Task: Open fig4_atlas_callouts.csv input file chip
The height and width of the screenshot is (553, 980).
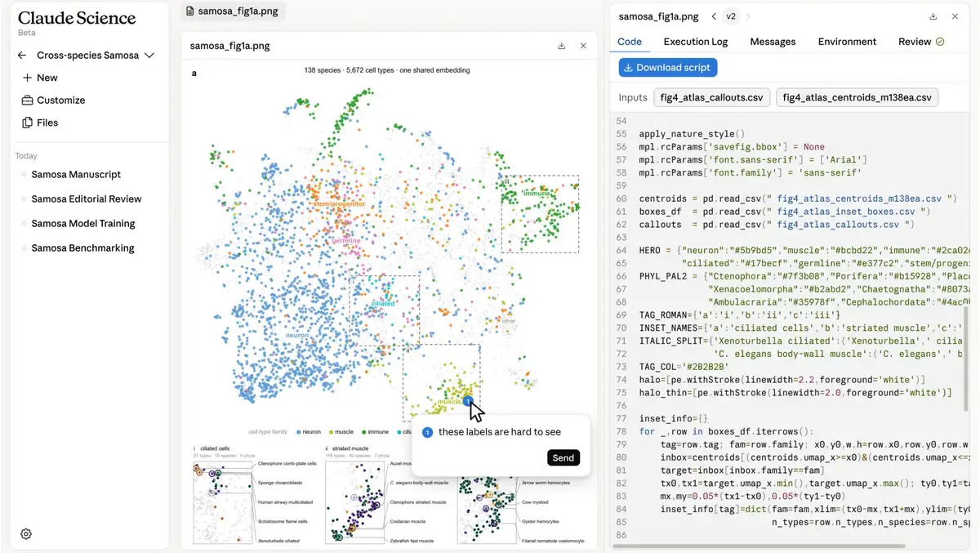Action: tap(712, 98)
